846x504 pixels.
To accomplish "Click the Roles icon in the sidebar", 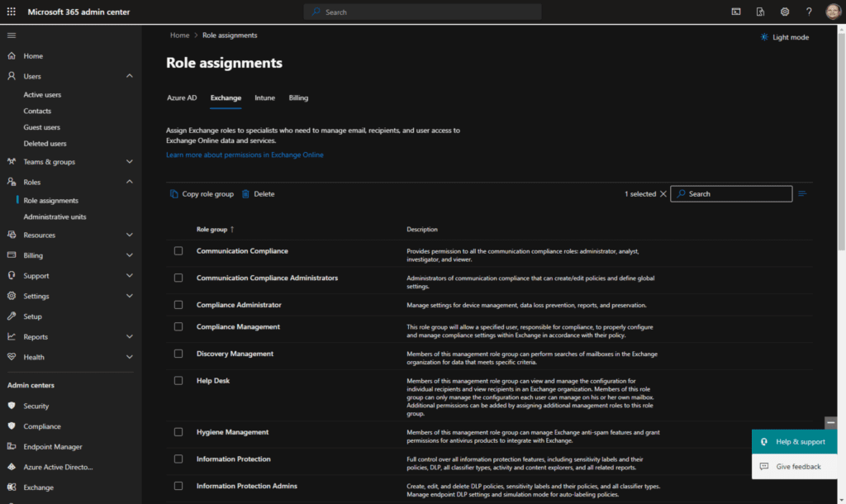I will [x=12, y=182].
